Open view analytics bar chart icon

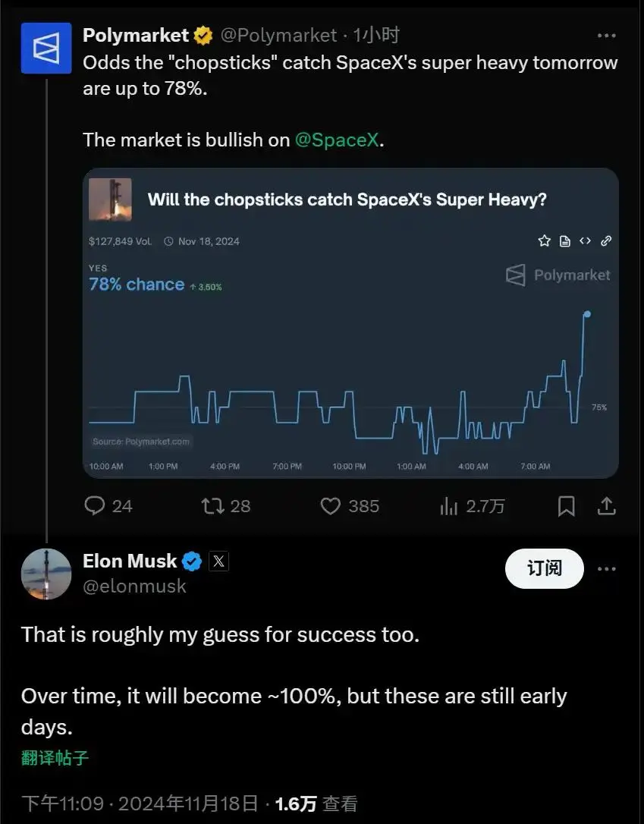point(449,506)
